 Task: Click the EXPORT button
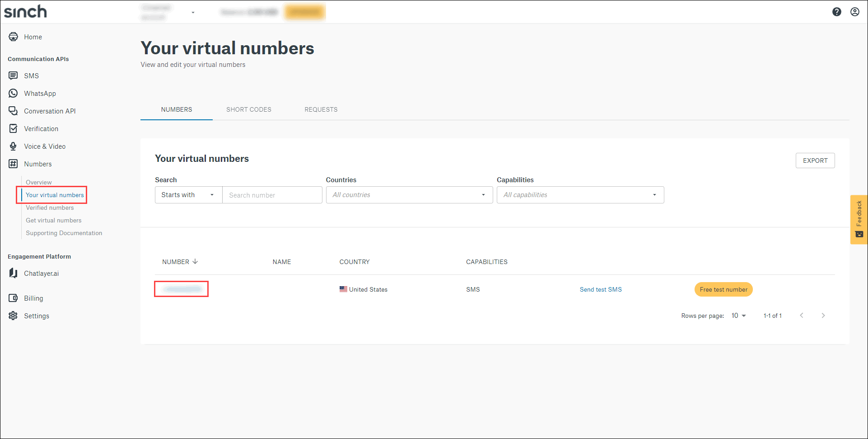pyautogui.click(x=815, y=160)
